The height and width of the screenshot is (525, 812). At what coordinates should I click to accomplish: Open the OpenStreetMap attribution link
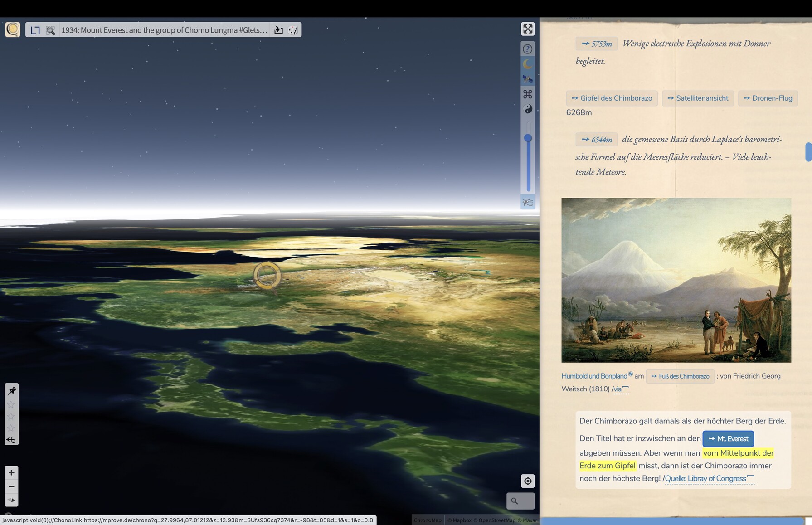pyautogui.click(x=494, y=520)
